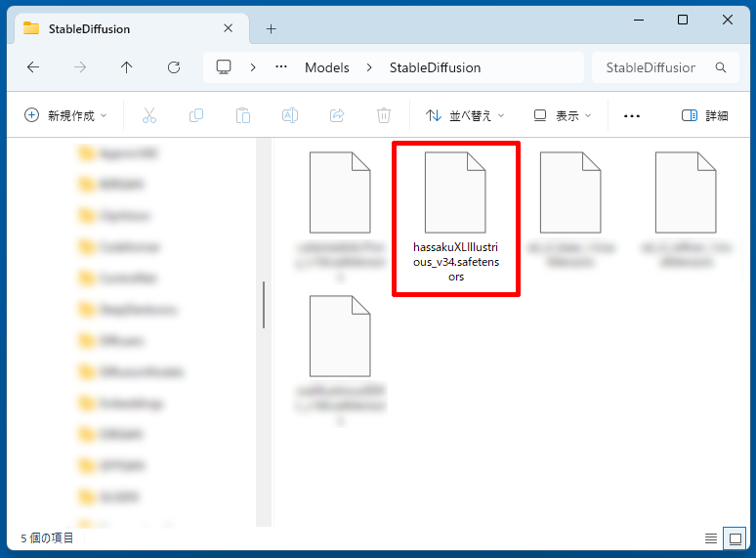
Task: Click the Copy icon
Action: (196, 115)
